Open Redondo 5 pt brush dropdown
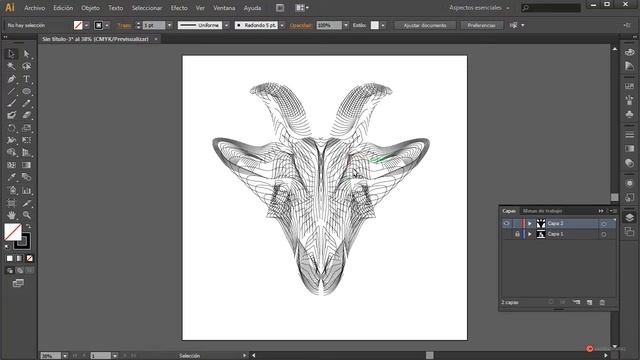Image resolution: width=640 pixels, height=360 pixels. (x=282, y=25)
